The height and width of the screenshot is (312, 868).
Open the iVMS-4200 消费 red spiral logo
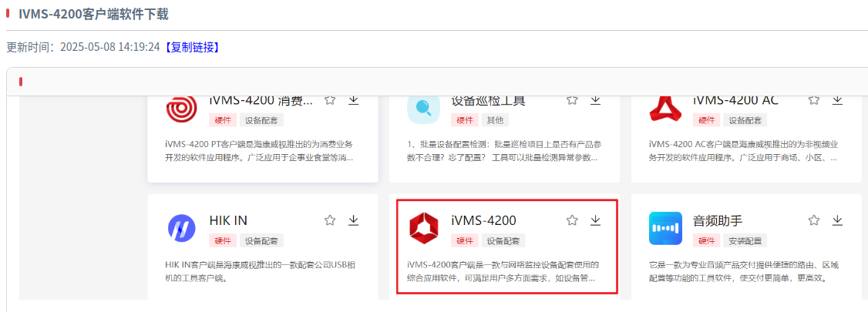(x=182, y=109)
